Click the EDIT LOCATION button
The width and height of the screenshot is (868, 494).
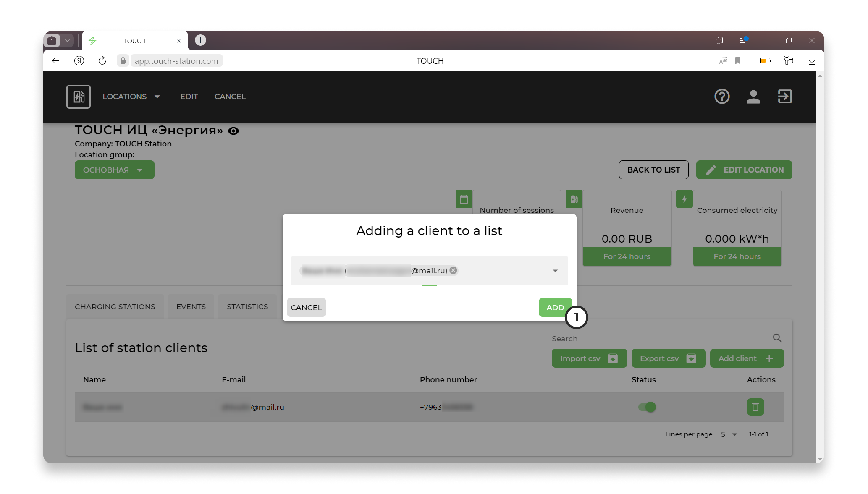coord(744,170)
